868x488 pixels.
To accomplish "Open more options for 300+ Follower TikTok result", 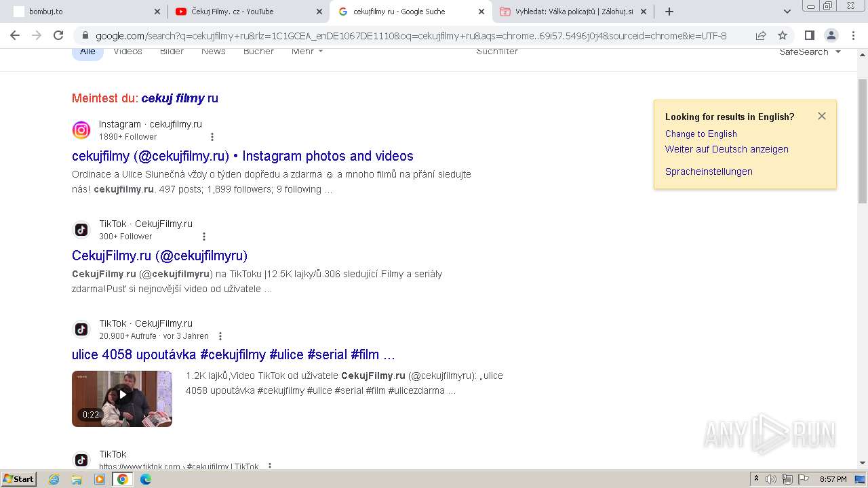I will 204,237.
